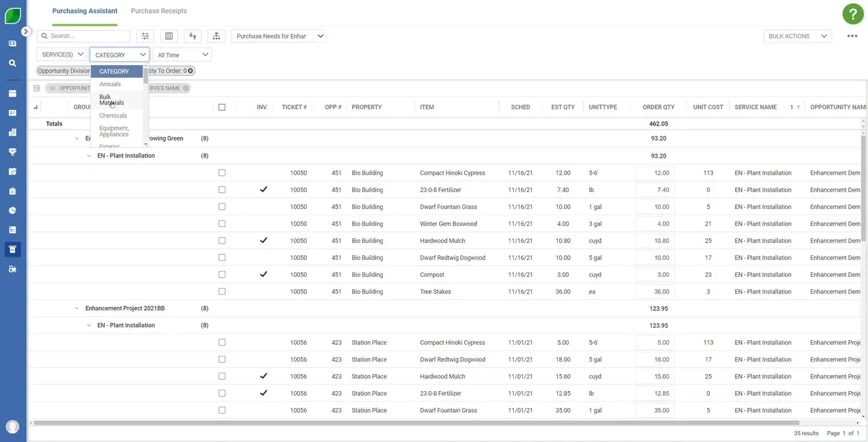Viewport: 868px width, 442px height.
Task: Remove the Quantity To Order filter chip
Action: 191,71
